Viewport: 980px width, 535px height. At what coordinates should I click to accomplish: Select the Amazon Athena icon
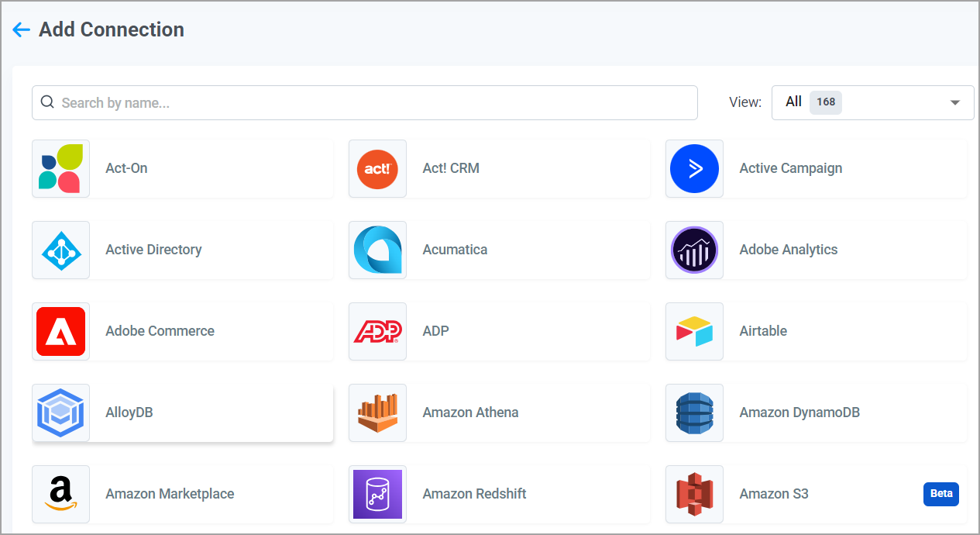click(x=377, y=412)
